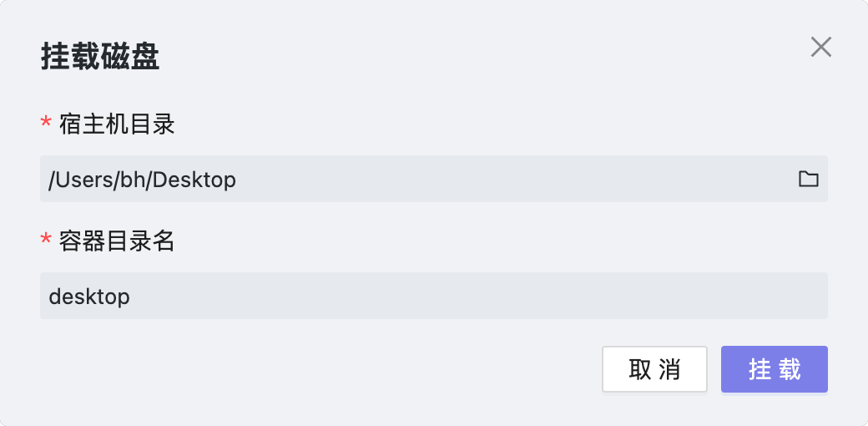Click the red asterisk beside 宿主机目录
Viewport: 868px width, 426px height.
[47, 125]
